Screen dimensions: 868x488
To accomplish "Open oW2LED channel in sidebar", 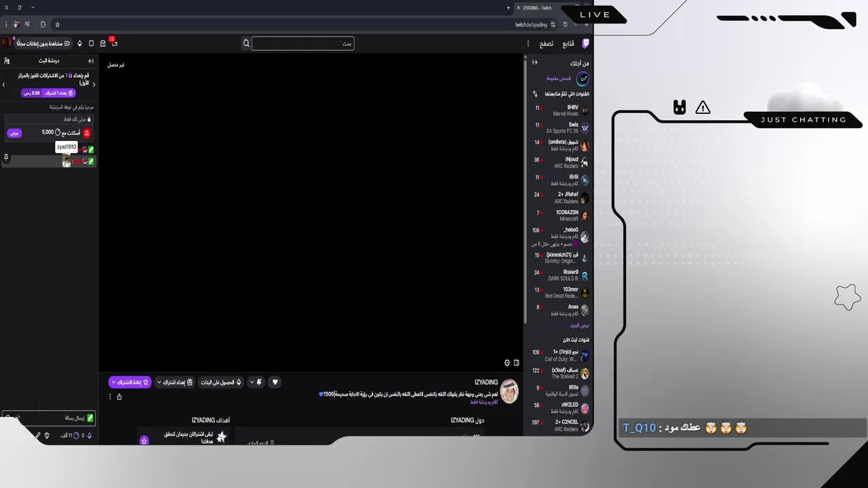I will tap(560, 408).
